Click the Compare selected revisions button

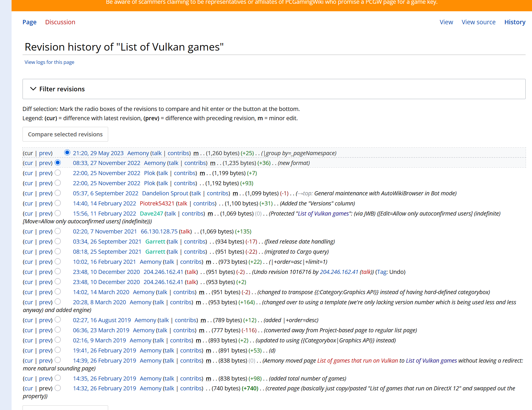[65, 134]
